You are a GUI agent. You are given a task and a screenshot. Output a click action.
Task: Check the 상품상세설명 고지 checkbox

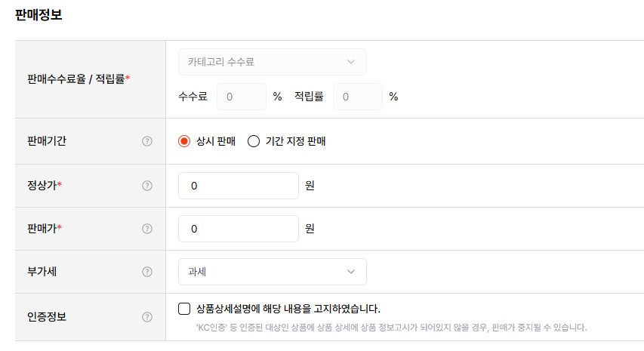coord(184,308)
